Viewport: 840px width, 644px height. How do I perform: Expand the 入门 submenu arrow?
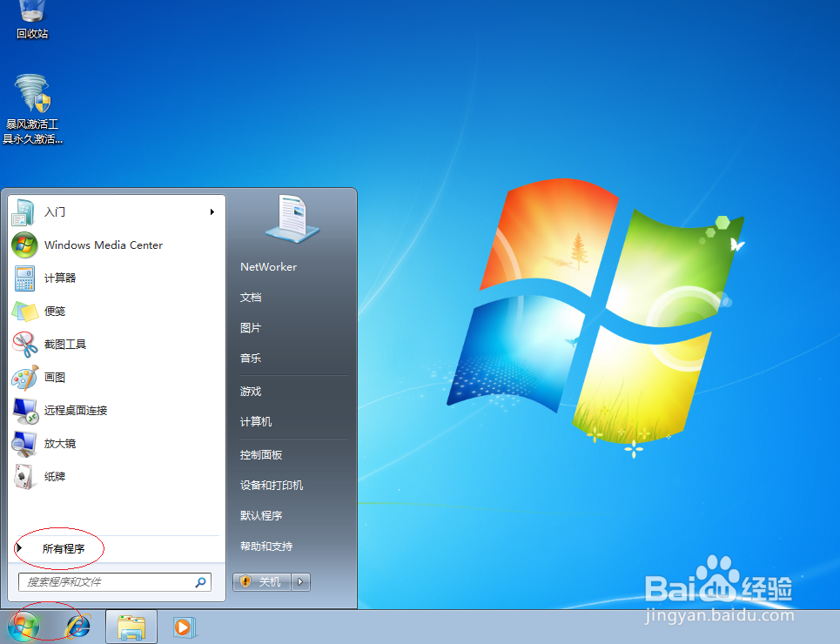coord(212,212)
